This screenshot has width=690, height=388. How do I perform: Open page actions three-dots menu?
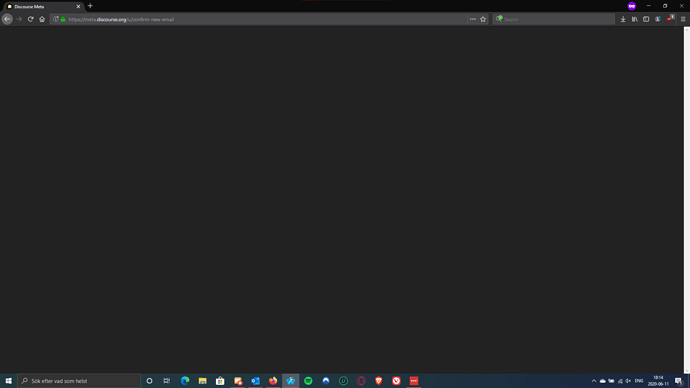pyautogui.click(x=473, y=19)
